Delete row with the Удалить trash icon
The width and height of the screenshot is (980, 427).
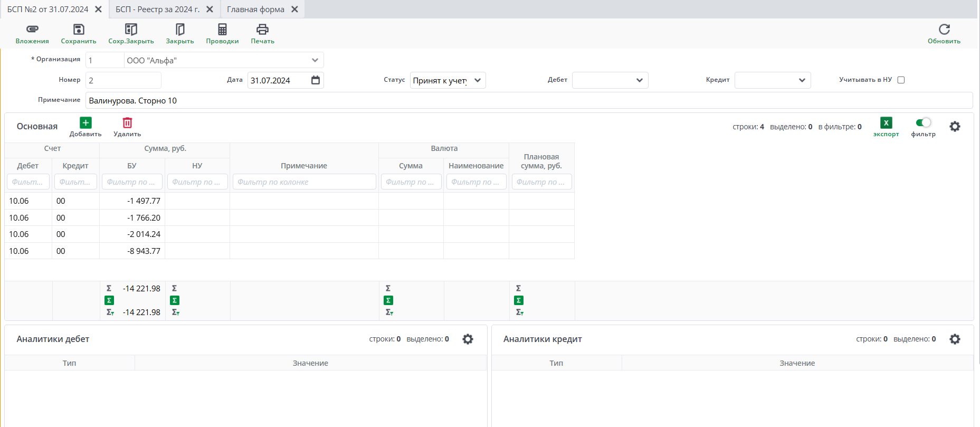(x=127, y=123)
